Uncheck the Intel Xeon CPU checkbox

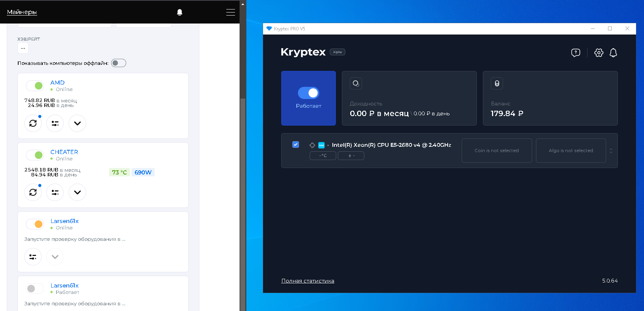tap(296, 145)
